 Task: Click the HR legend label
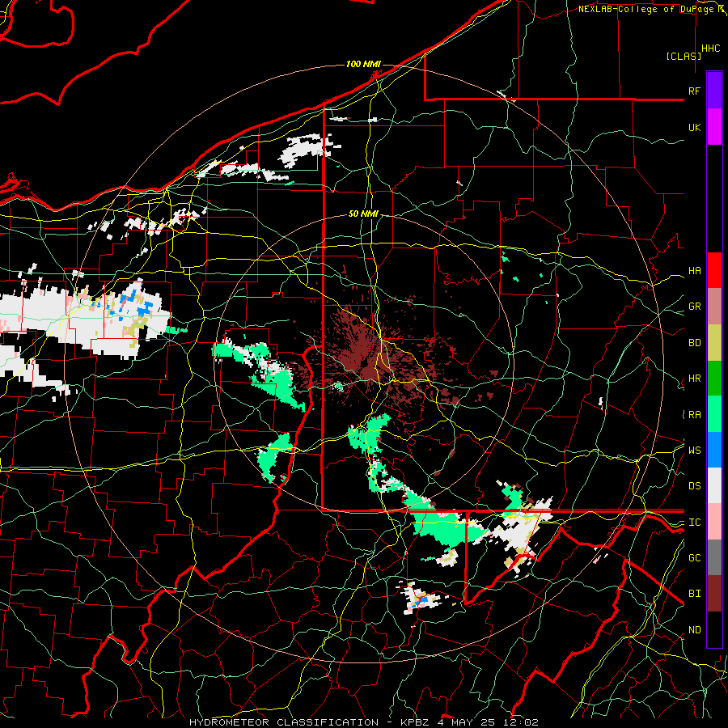[694, 379]
